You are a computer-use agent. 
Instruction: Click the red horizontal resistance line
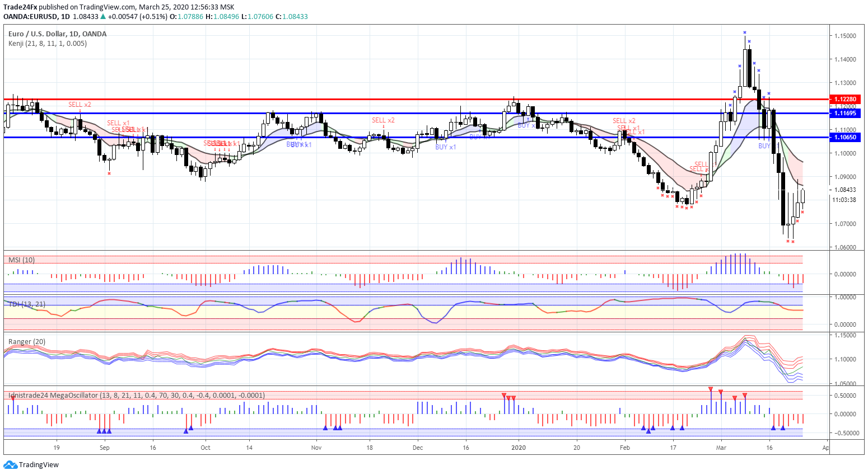point(416,99)
